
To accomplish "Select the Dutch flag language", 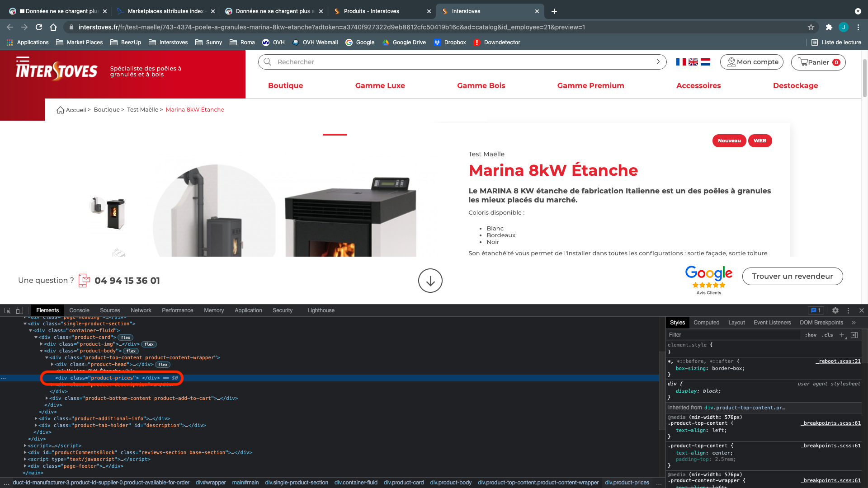I will pos(705,62).
